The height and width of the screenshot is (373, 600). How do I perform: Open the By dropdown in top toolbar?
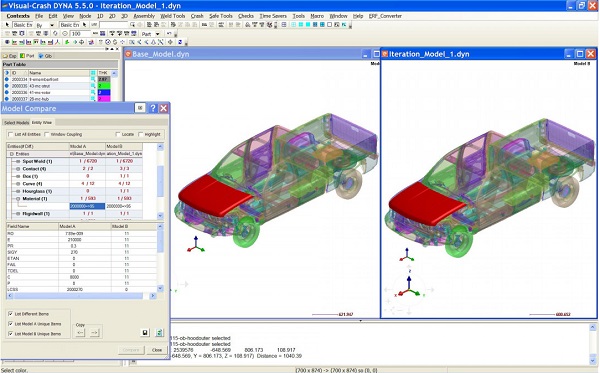tap(52, 25)
